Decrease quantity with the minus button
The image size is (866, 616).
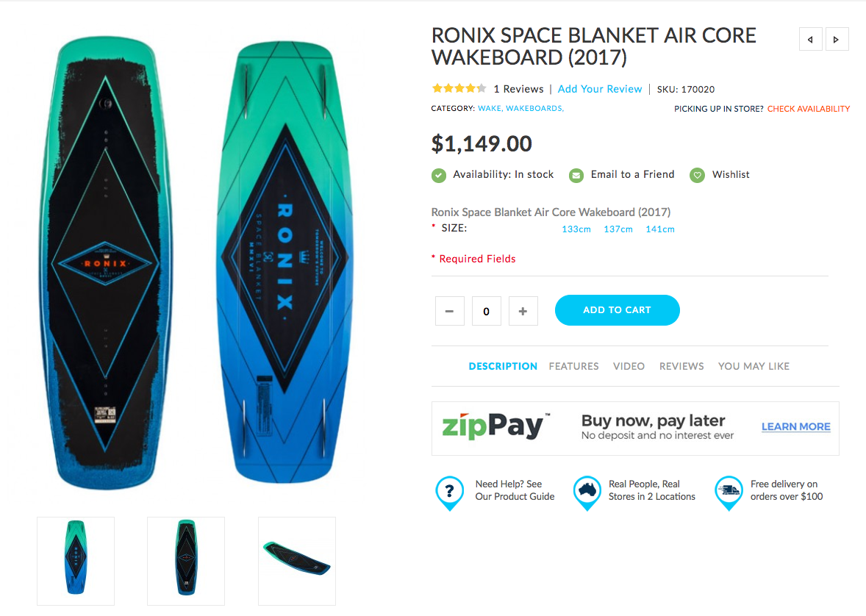point(450,311)
